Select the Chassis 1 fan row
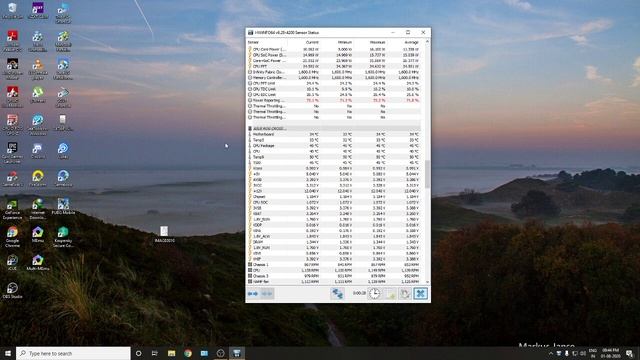The width and height of the screenshot is (640, 360). click(333, 264)
